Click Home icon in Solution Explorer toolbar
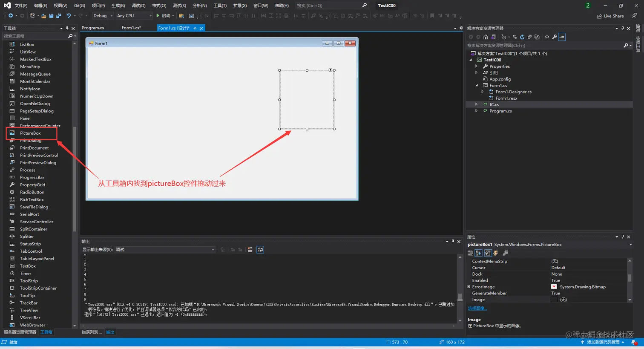The width and height of the screenshot is (644, 349). click(x=486, y=37)
